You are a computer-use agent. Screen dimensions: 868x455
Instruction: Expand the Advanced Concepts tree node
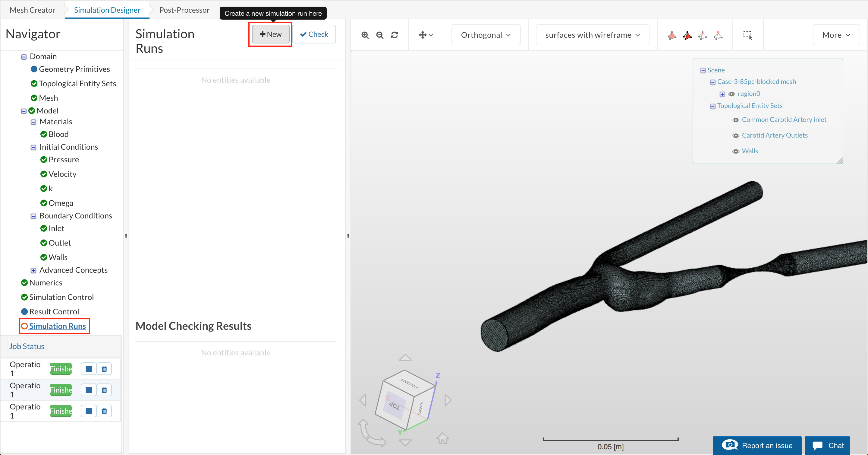[33, 270]
